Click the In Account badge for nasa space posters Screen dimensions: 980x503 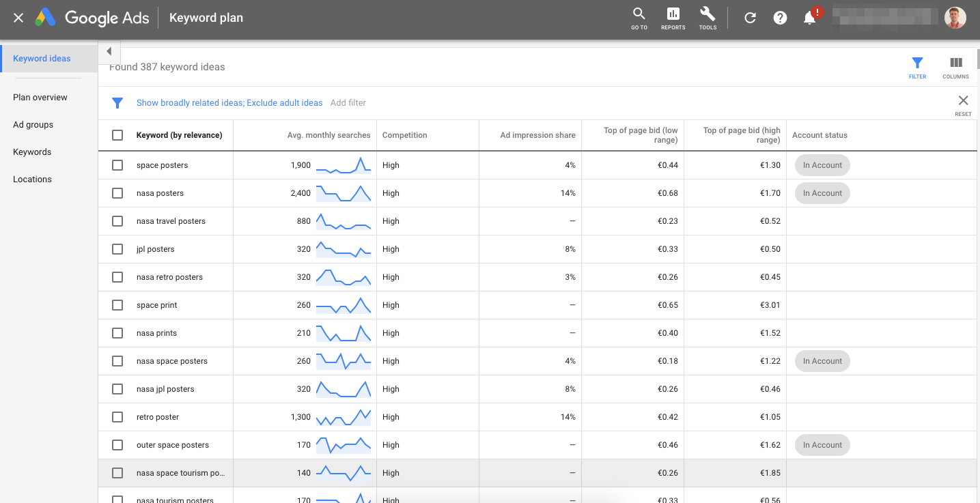[822, 361]
